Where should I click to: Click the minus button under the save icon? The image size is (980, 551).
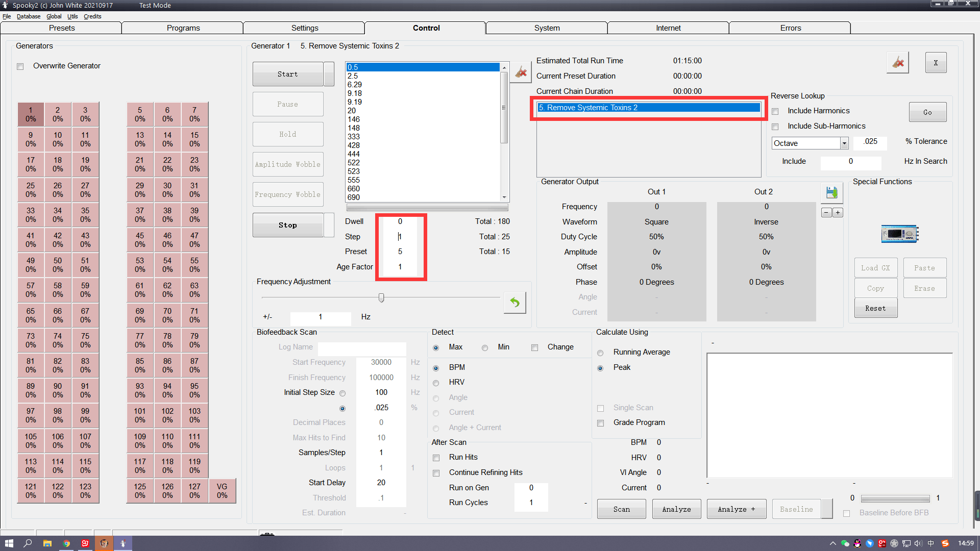(x=826, y=213)
